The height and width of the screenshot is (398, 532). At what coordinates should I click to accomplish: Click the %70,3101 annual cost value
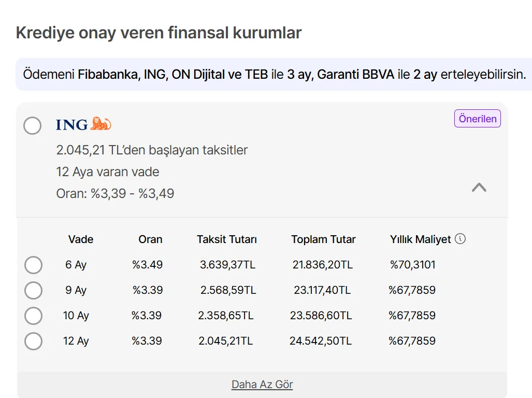coord(412,265)
